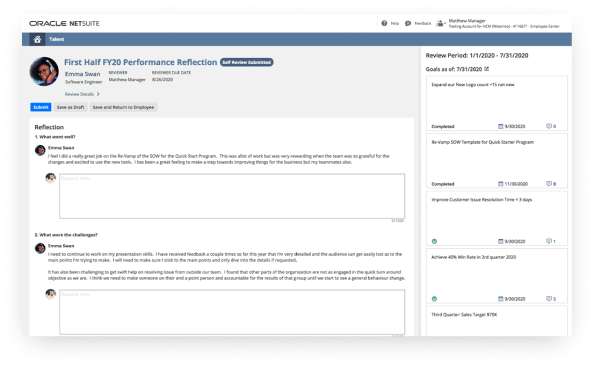This screenshot has height=367, width=594.
Task: Click the response box for 'What were the challenges?'
Action: pyautogui.click(x=232, y=312)
